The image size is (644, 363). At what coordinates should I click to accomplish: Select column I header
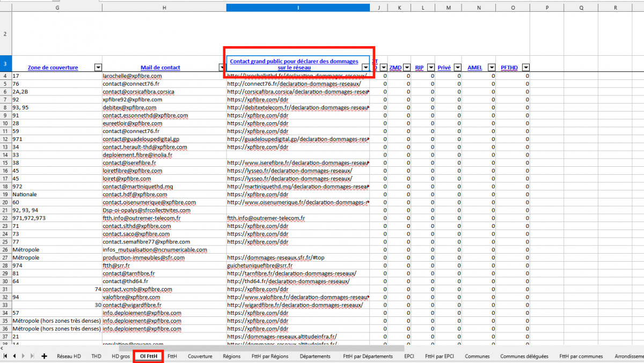[x=298, y=8]
